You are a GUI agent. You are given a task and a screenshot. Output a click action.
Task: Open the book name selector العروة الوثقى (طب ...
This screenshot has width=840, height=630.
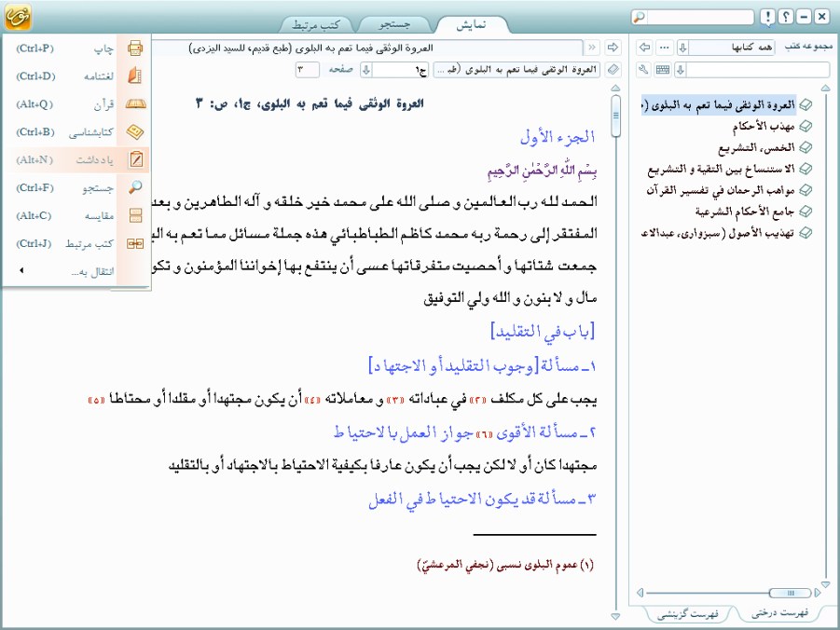516,70
